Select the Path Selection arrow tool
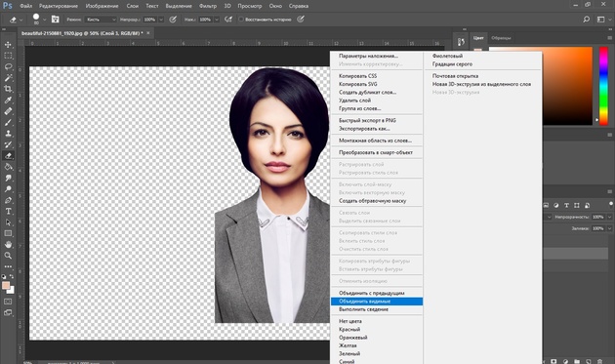 pyautogui.click(x=8, y=222)
